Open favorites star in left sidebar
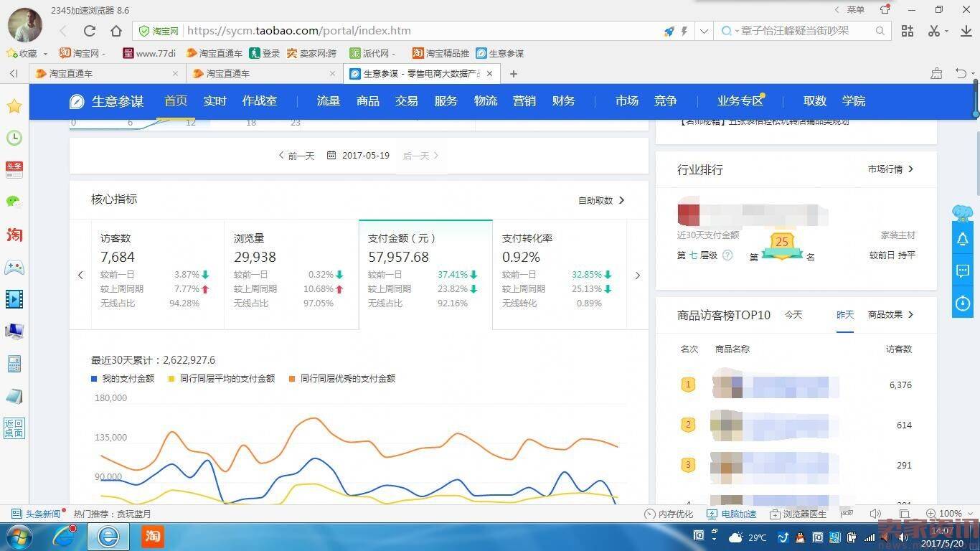Screen dimensions: 980x551 click(14, 106)
